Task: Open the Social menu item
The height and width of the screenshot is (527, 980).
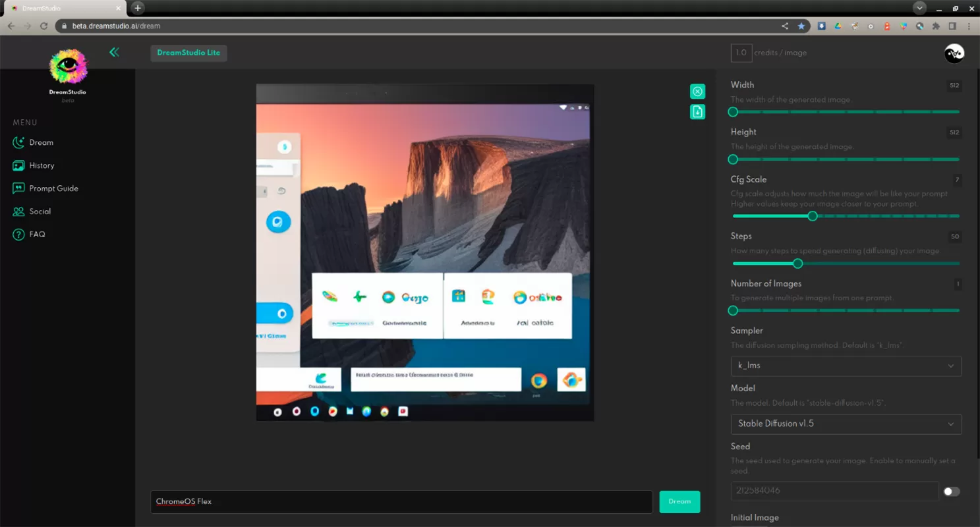Action: pos(40,211)
